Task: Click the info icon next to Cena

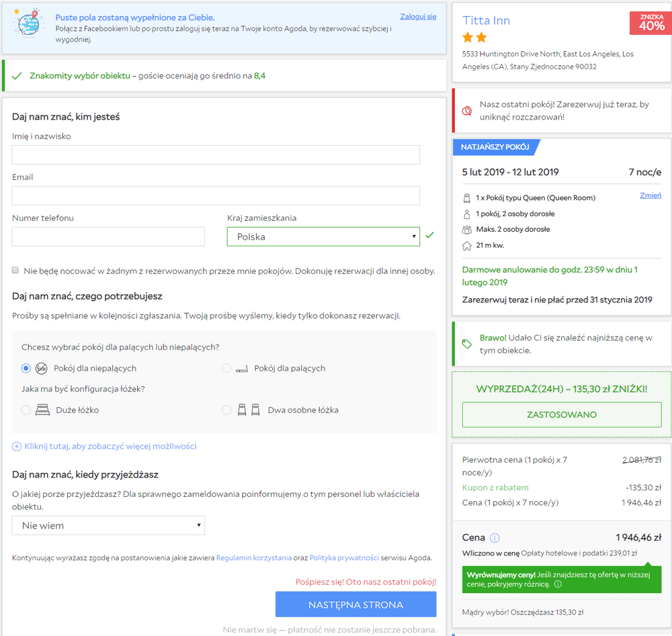Action: (x=495, y=537)
